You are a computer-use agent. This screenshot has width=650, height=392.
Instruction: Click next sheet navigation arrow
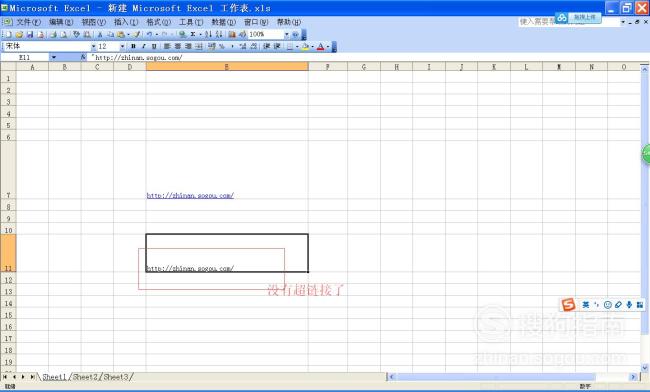pyautogui.click(x=23, y=377)
